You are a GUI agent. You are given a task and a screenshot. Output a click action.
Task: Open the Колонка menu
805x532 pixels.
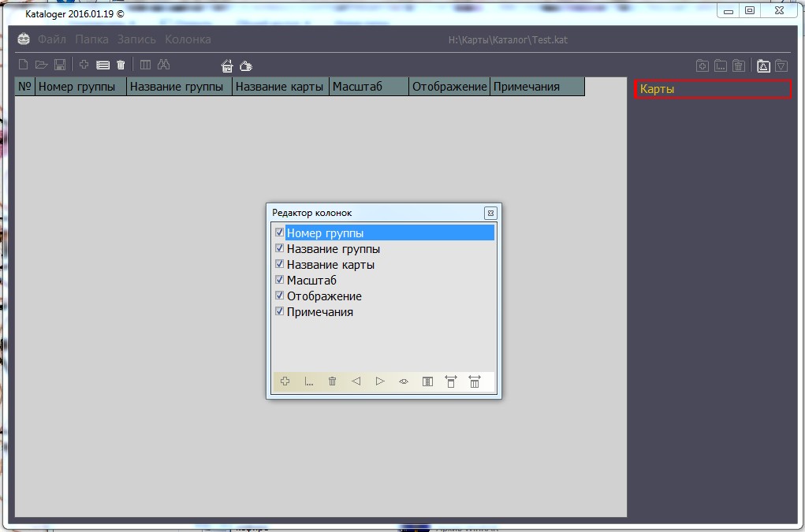point(188,39)
